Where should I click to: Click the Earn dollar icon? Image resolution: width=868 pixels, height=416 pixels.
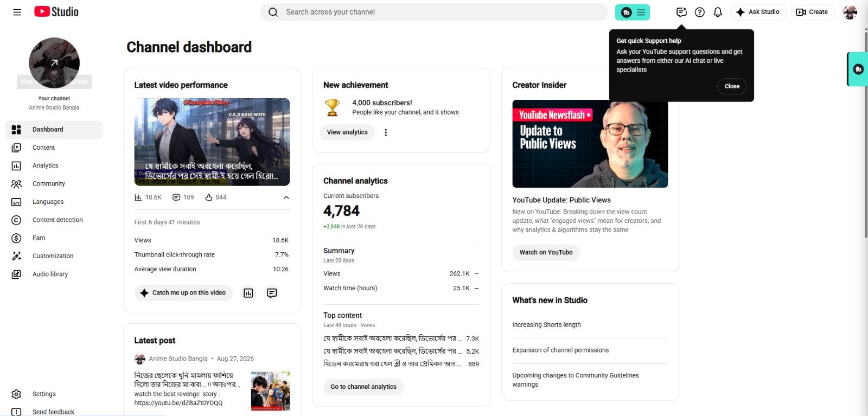coord(16,238)
